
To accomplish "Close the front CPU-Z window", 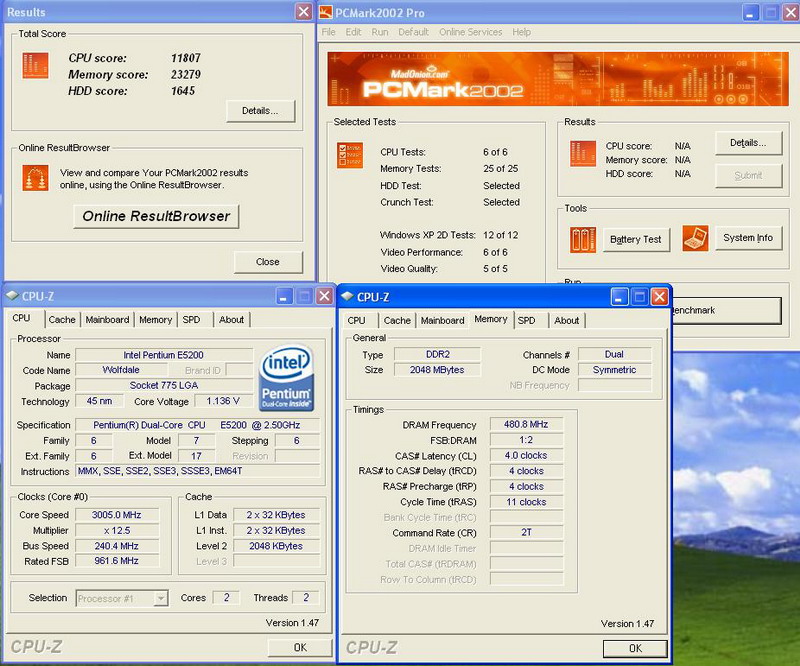I will (659, 297).
